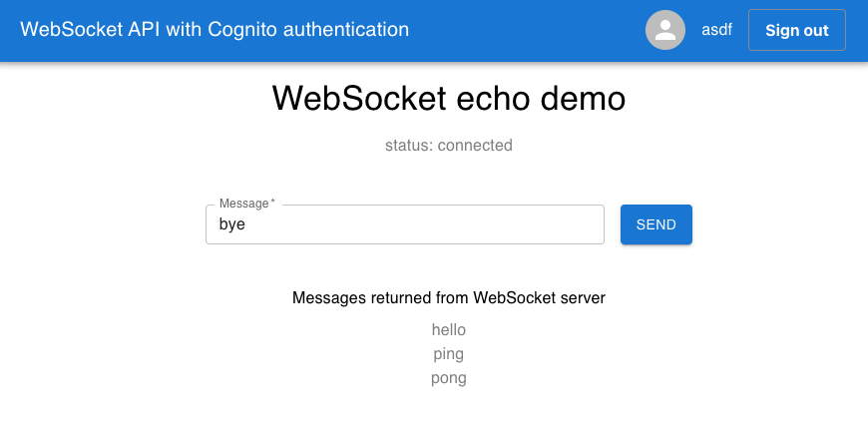
Task: Click the app title WebSocket API with Cognito authentication
Action: (215, 29)
